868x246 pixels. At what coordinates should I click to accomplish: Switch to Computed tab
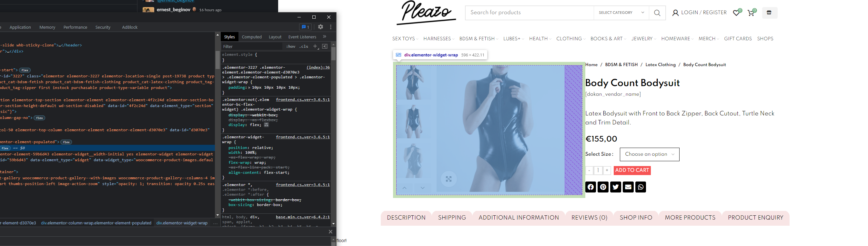[x=252, y=37]
